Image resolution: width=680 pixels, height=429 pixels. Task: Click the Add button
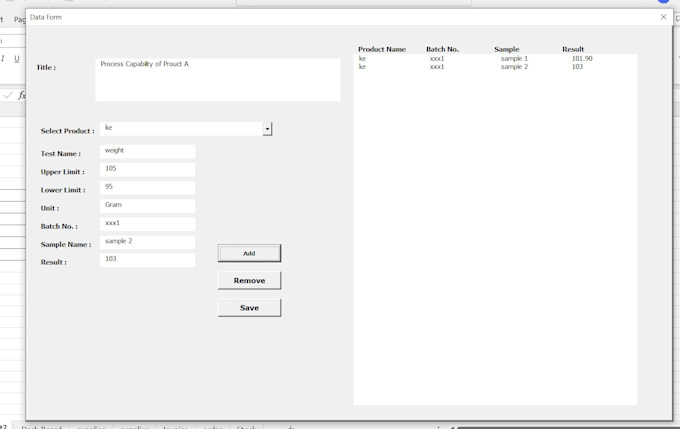coord(249,253)
